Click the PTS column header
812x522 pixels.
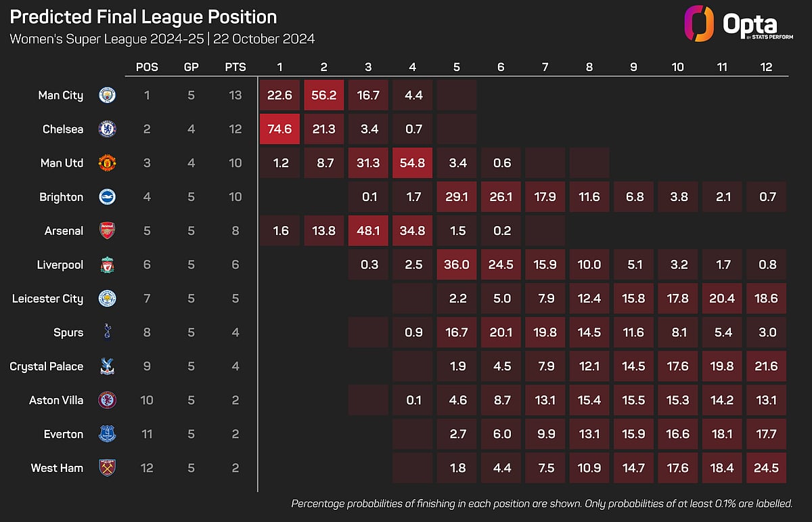tap(235, 67)
